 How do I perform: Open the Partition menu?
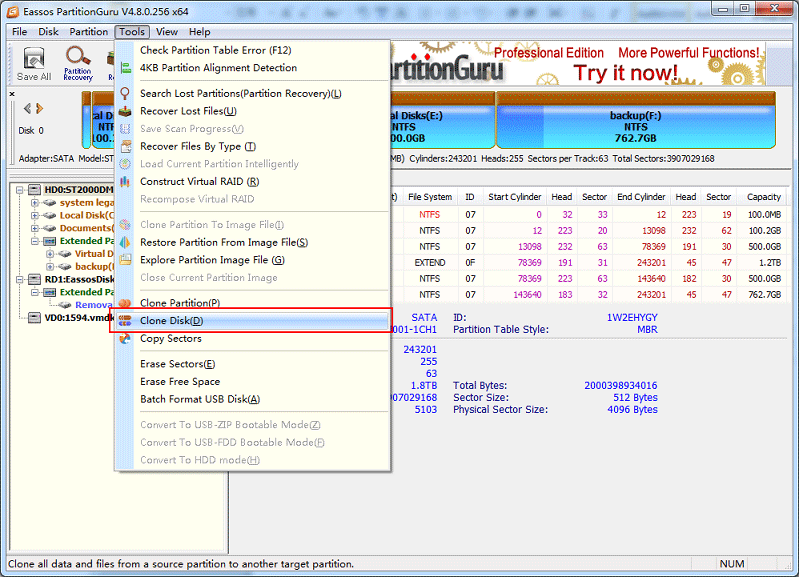pos(89,32)
